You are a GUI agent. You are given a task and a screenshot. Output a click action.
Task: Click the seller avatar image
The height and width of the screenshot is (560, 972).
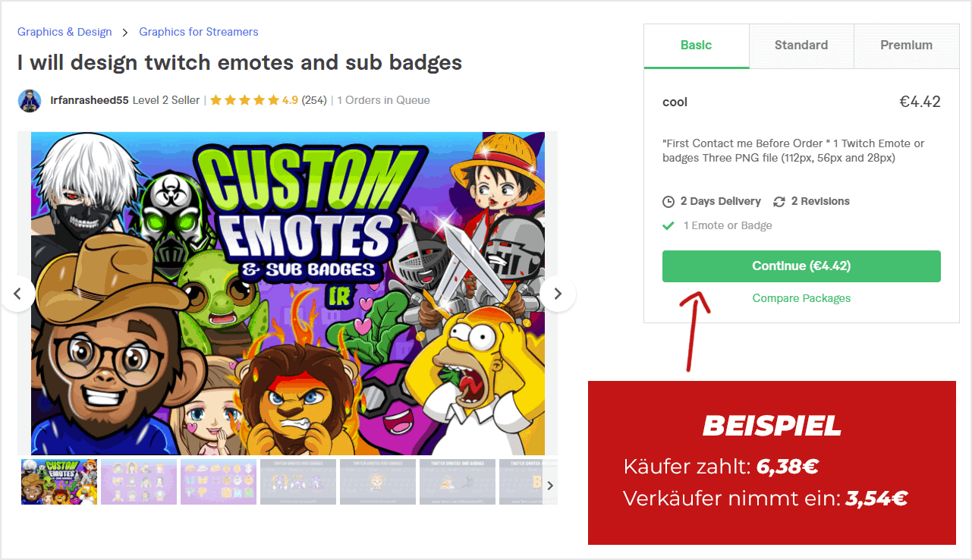pyautogui.click(x=29, y=100)
